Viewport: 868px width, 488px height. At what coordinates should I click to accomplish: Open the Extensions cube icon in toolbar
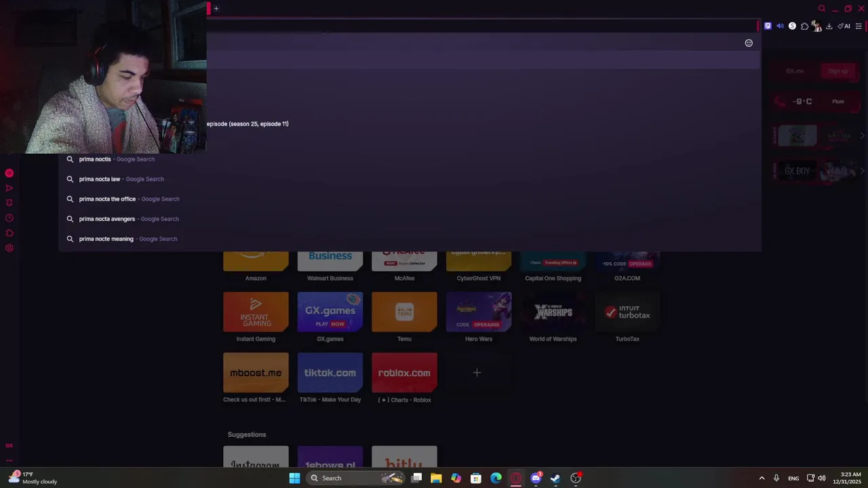804,26
